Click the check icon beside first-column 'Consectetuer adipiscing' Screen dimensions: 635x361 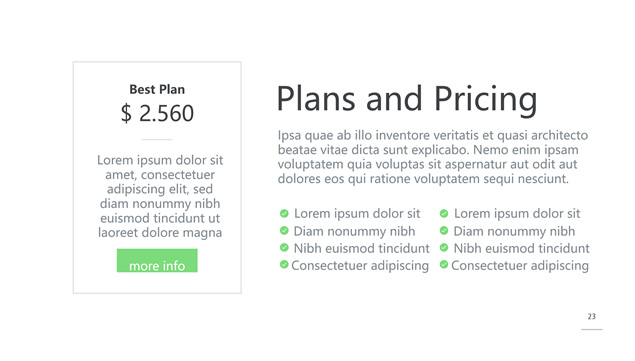(x=284, y=265)
